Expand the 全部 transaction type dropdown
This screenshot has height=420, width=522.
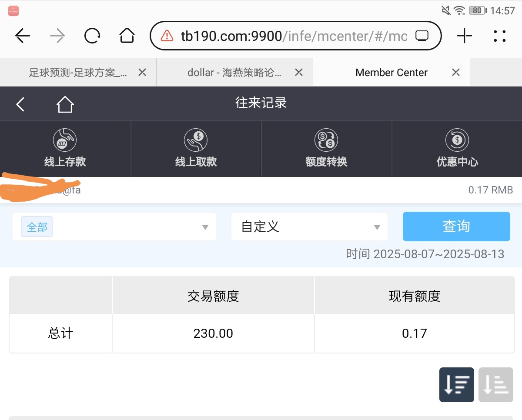(x=114, y=227)
